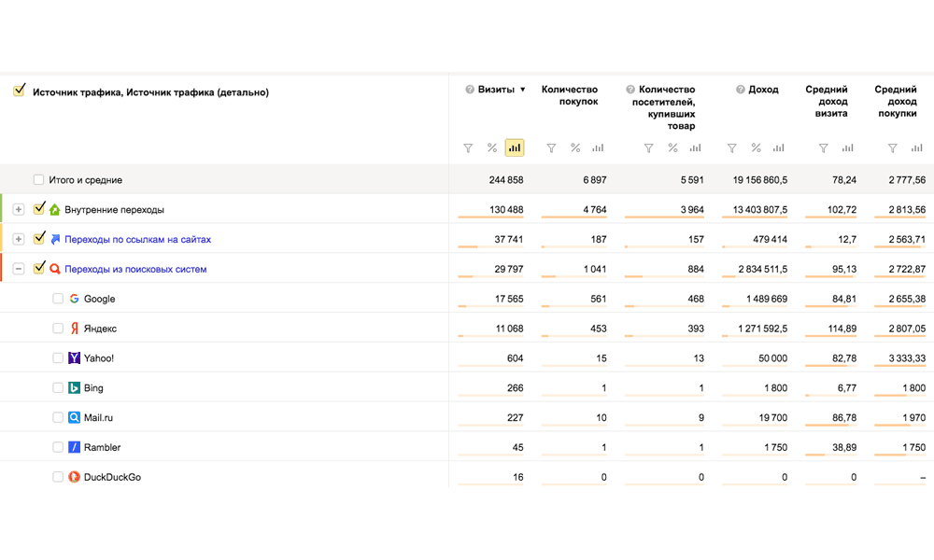The image size is (934, 560).
Task: Click bar chart icon under Средний доход покупки
Action: [917, 147]
